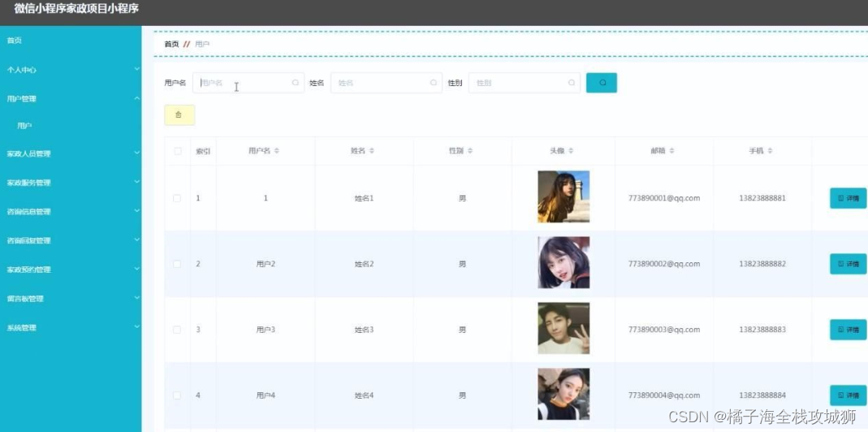Click phone number 13823888881
The width and height of the screenshot is (868, 432).
(762, 197)
